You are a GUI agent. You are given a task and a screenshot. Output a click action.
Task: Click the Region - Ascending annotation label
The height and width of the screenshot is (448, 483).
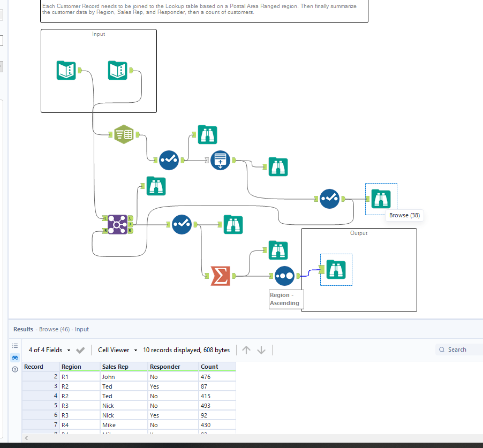(286, 299)
